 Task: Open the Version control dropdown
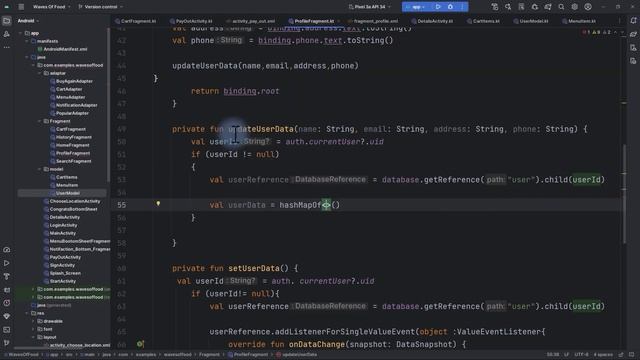click(x=100, y=7)
